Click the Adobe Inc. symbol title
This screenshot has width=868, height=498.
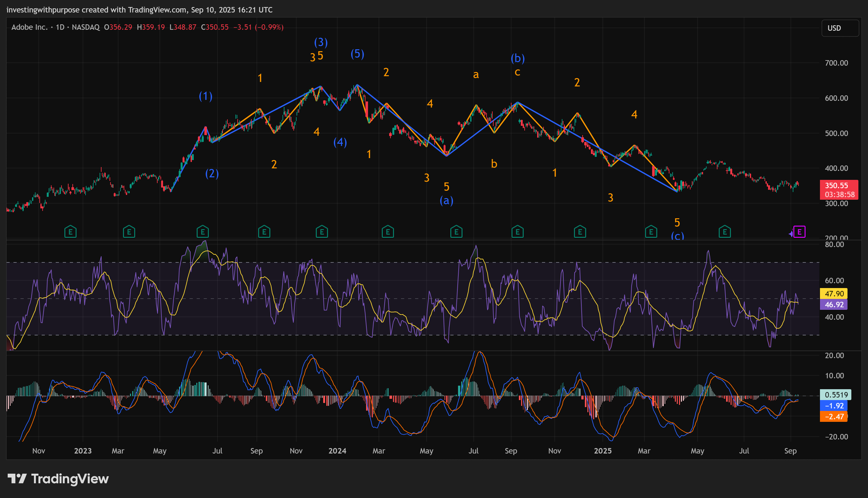tap(29, 27)
